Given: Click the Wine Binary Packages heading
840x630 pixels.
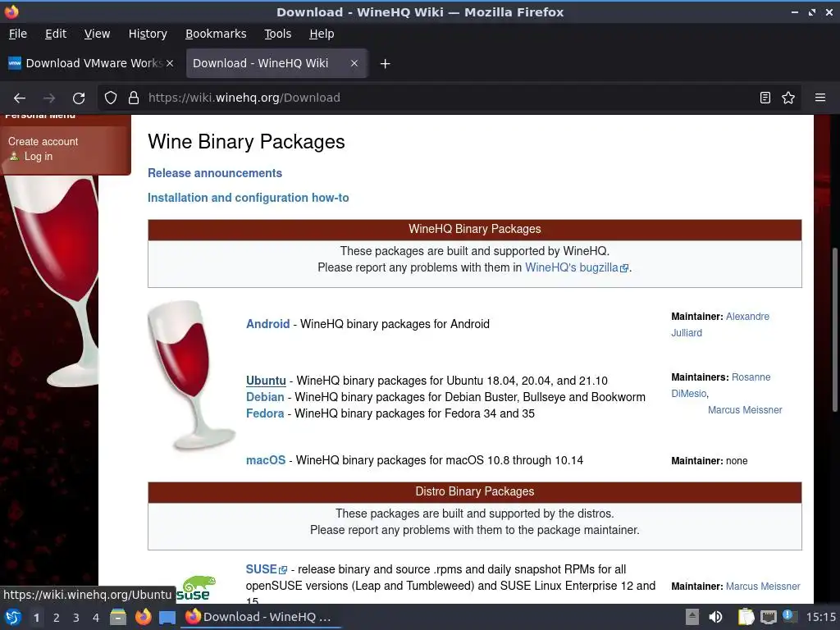Looking at the screenshot, I should click(x=246, y=142).
